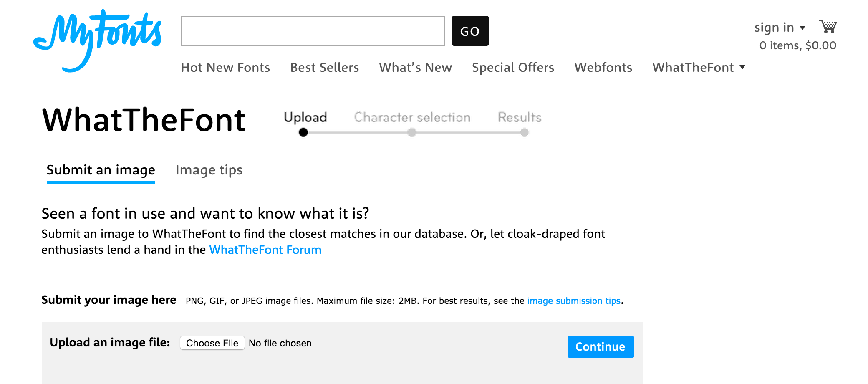Image resolution: width=868 pixels, height=384 pixels.
Task: Open What's New page
Action: [415, 67]
